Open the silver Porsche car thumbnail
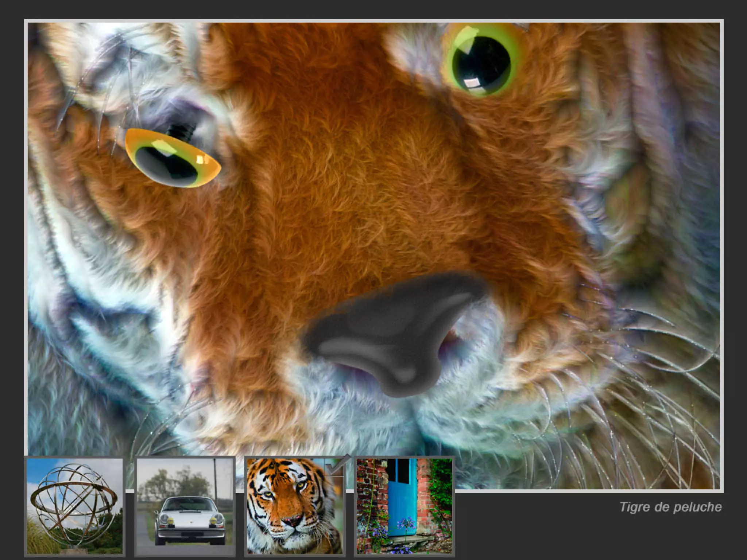Viewport: 747px width, 560px height. 185,506
